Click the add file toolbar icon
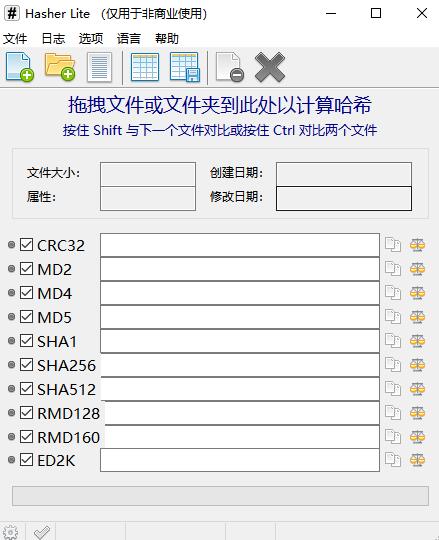The image size is (439, 540). pyautogui.click(x=20, y=67)
